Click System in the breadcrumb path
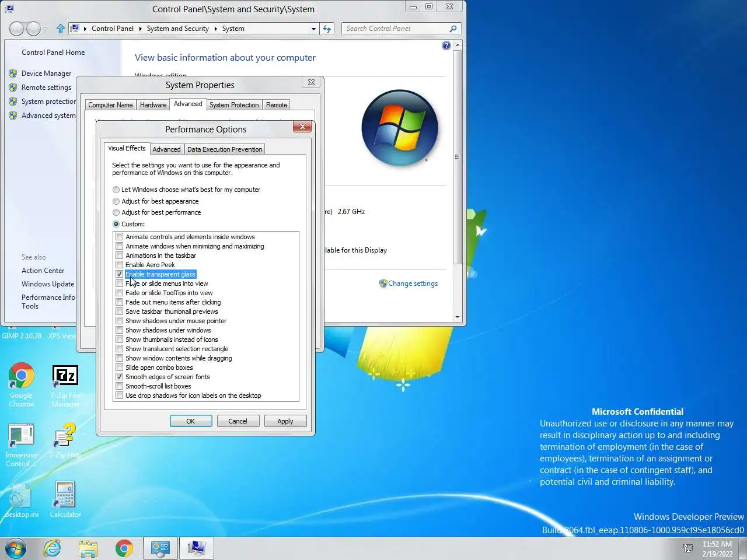The image size is (747, 560). point(233,29)
